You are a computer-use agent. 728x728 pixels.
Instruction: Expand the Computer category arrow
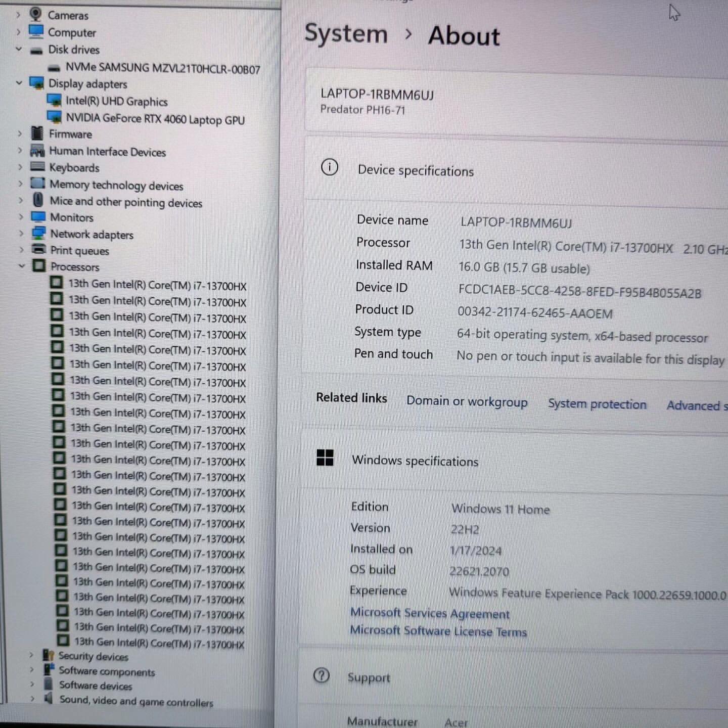[x=19, y=32]
